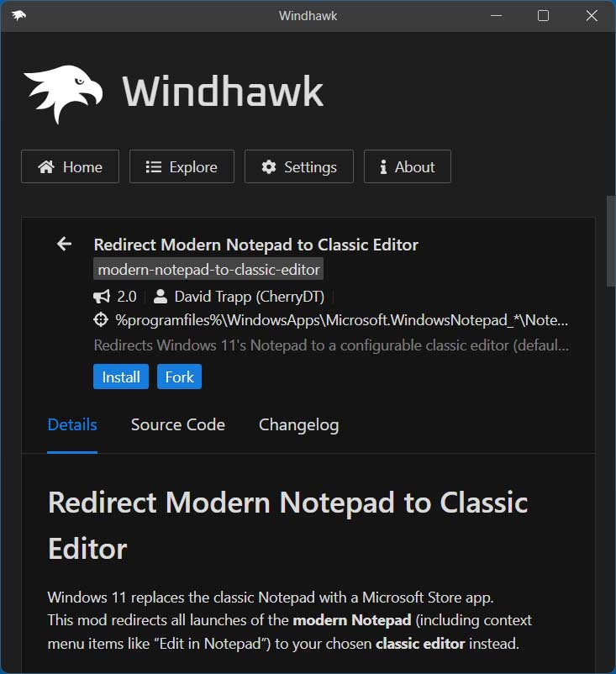Show the About page
The height and width of the screenshot is (674, 616).
click(407, 167)
